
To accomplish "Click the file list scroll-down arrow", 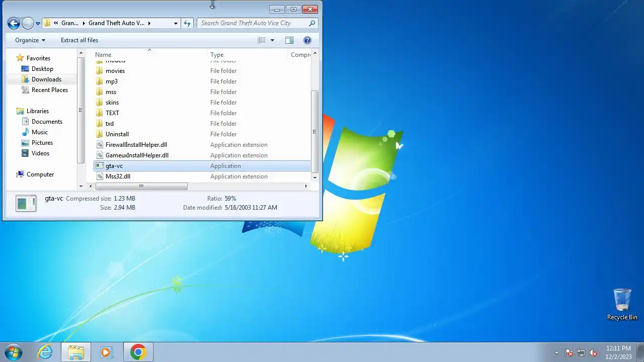I will (315, 177).
